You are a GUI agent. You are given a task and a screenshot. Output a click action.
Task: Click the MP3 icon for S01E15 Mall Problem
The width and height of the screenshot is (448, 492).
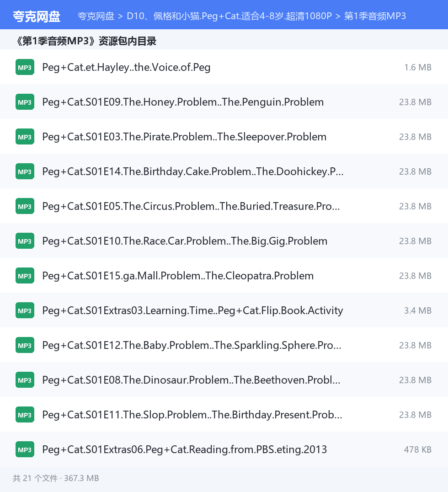(x=25, y=276)
